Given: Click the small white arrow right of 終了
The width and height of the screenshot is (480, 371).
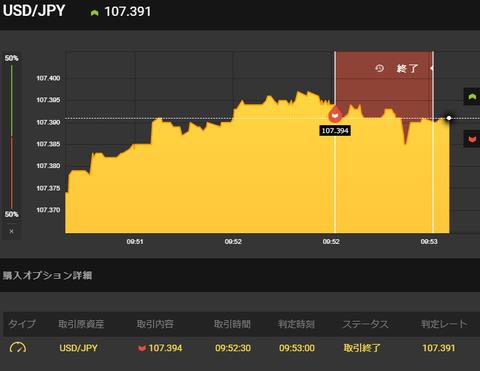Looking at the screenshot, I should [431, 68].
